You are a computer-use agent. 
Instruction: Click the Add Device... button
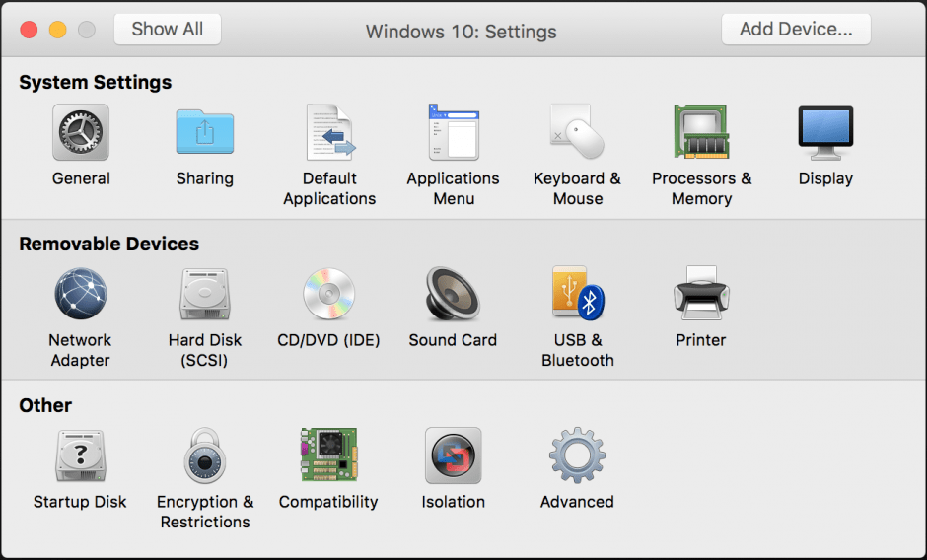coord(796,29)
